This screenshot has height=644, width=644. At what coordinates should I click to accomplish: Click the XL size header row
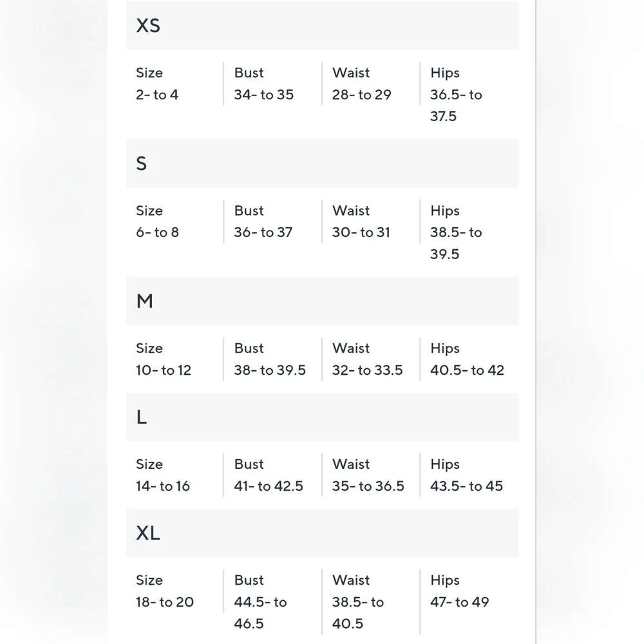pos(322,533)
